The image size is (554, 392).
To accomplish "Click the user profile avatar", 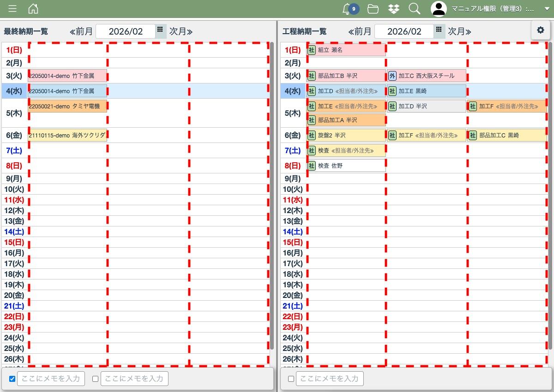I will point(439,9).
